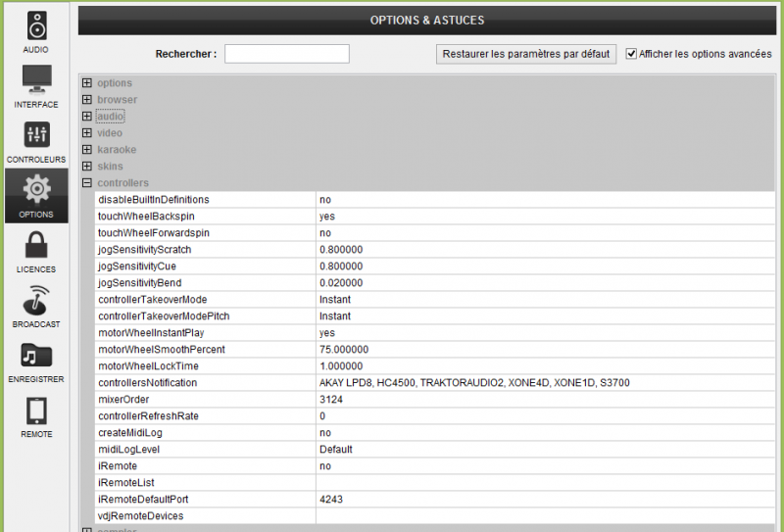Expand the browser category

point(87,100)
